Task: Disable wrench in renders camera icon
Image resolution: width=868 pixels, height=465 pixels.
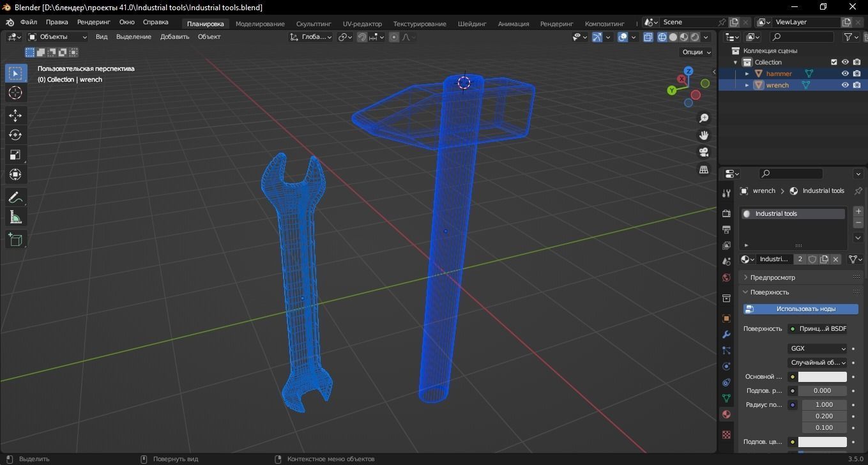Action: pos(857,85)
